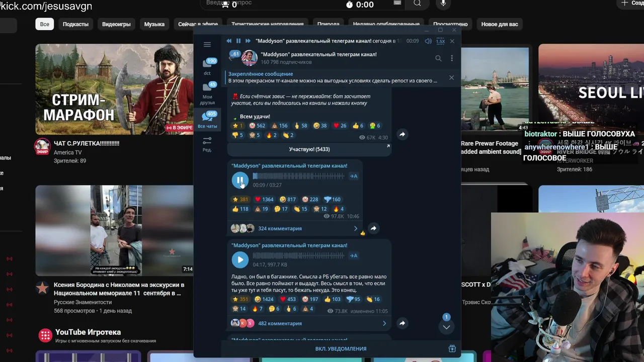Open Telegram hamburger menu
Image resolution: width=644 pixels, height=362 pixels.
click(x=207, y=45)
